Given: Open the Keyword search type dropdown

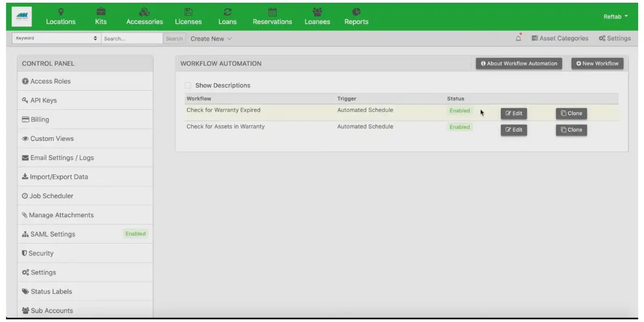Looking at the screenshot, I should pyautogui.click(x=56, y=39).
